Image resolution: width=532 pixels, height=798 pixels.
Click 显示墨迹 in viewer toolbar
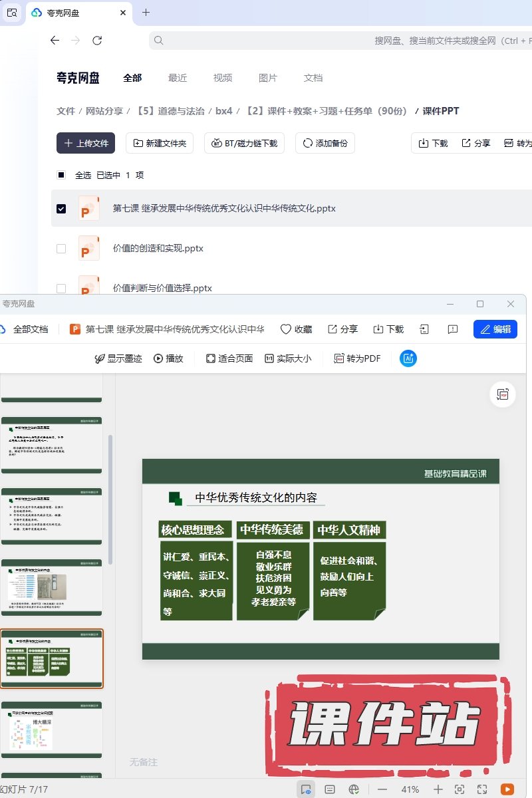coord(118,358)
